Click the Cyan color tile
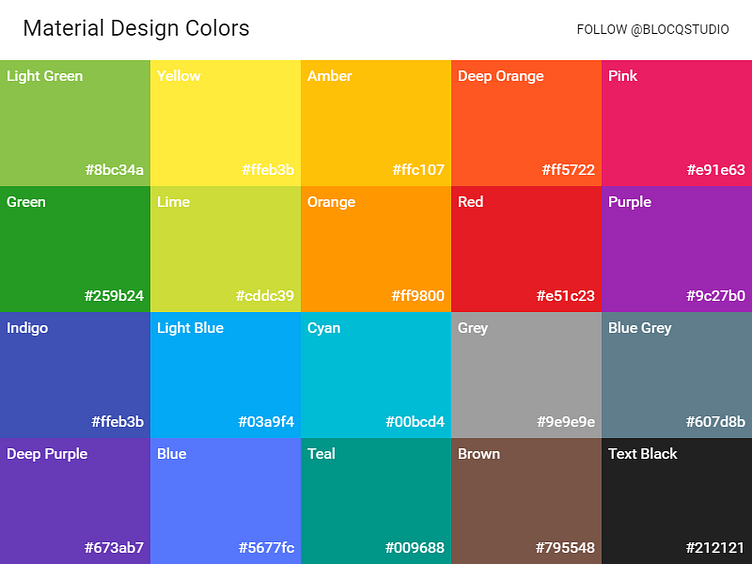 click(376, 375)
